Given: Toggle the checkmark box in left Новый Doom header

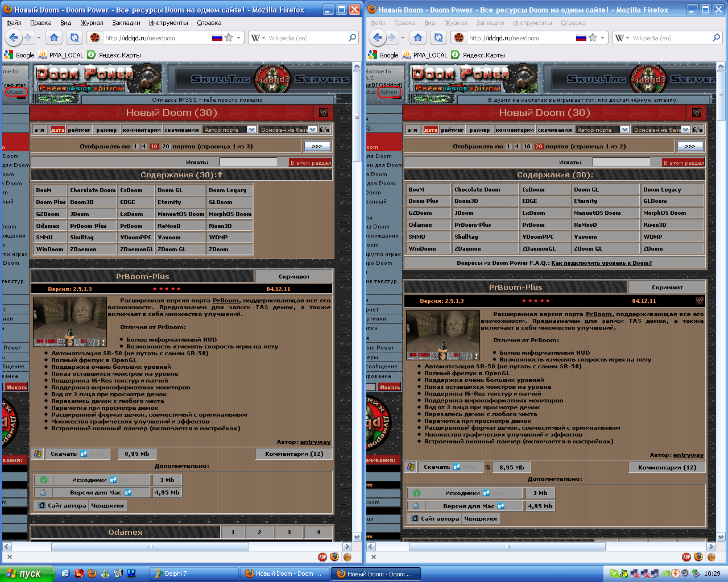Looking at the screenshot, I should (324, 113).
